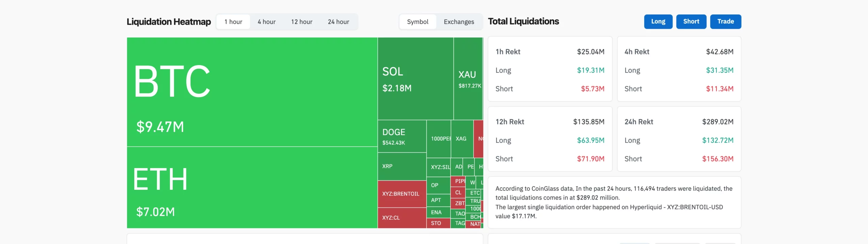The width and height of the screenshot is (868, 244).
Task: Click the BTC heatmap tile
Action: click(x=252, y=92)
